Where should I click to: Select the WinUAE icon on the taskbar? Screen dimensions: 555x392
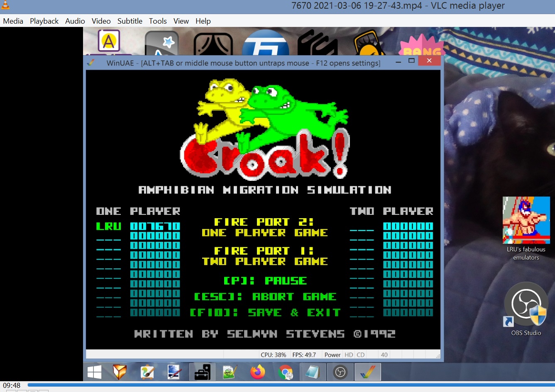[x=368, y=372]
